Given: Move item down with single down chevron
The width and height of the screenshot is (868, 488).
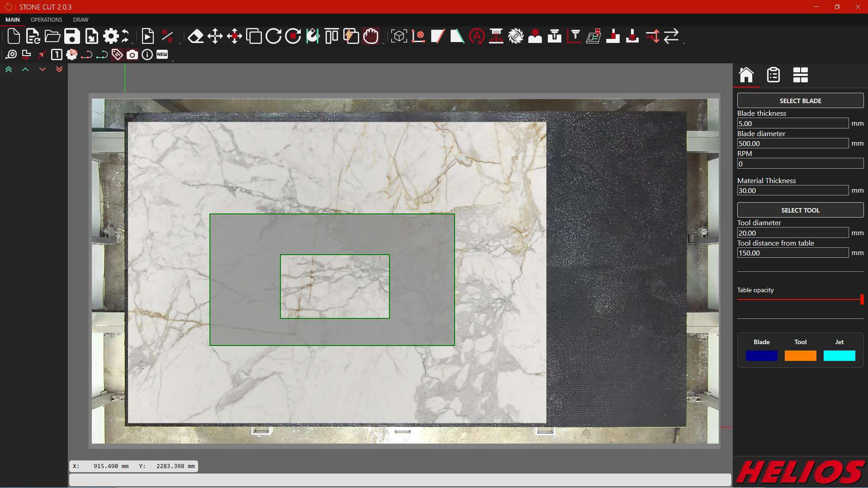Looking at the screenshot, I should point(43,69).
